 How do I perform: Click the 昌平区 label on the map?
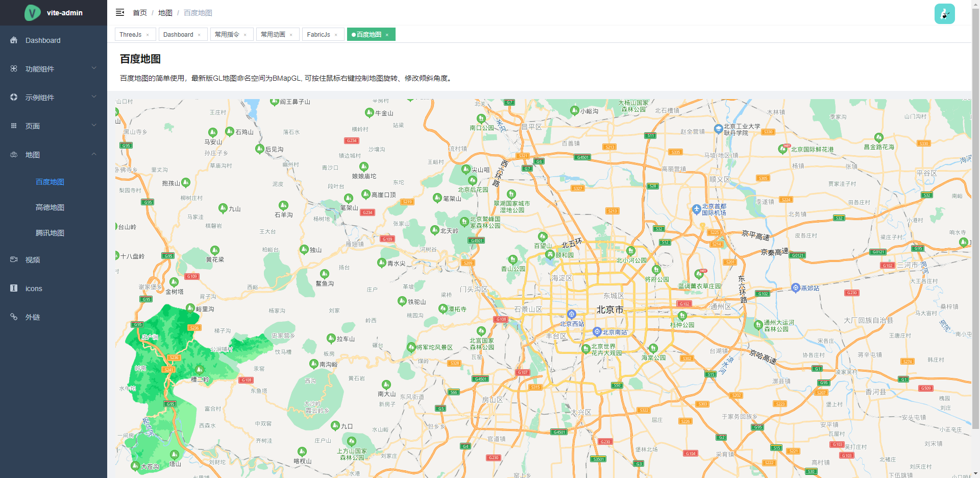tap(531, 127)
